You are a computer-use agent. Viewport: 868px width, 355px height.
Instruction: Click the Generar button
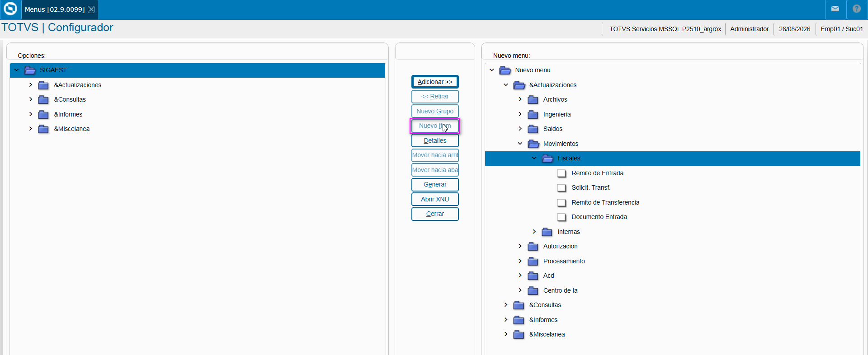pyautogui.click(x=435, y=184)
